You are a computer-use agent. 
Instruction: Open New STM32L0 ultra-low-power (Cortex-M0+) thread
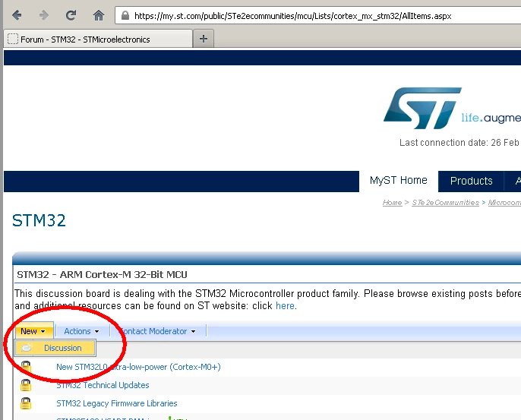(x=138, y=367)
